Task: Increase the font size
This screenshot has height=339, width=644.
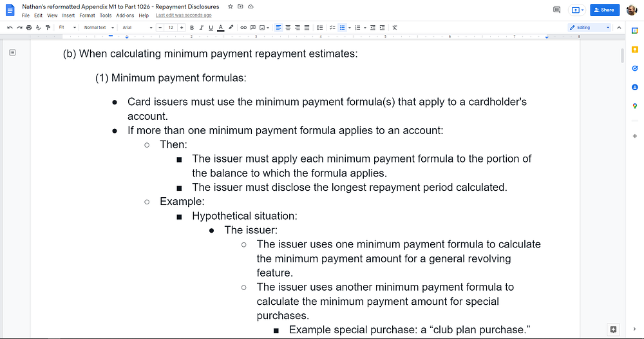Action: [182, 28]
